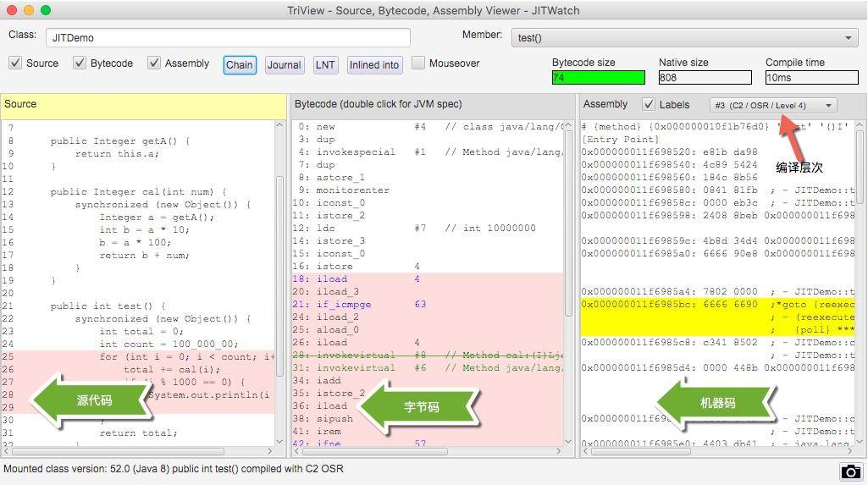Expand the C2 / OSR / Level 4 compilation dropdown
This screenshot has height=485, width=868.
pos(772,106)
